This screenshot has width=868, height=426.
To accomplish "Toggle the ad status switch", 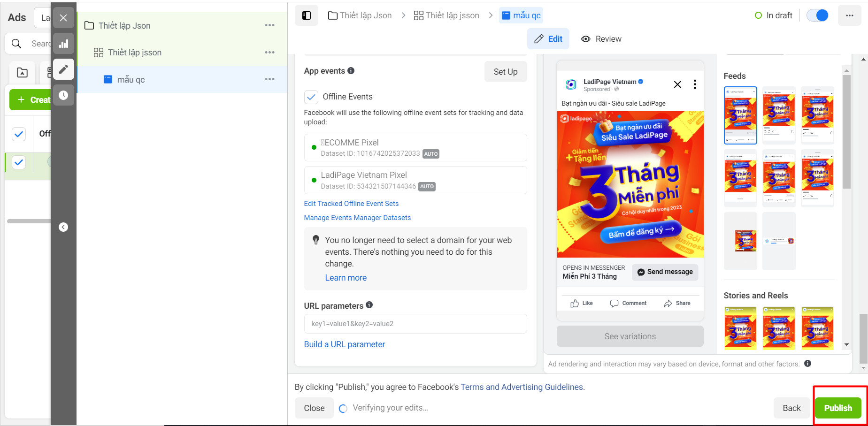I will click(x=817, y=15).
